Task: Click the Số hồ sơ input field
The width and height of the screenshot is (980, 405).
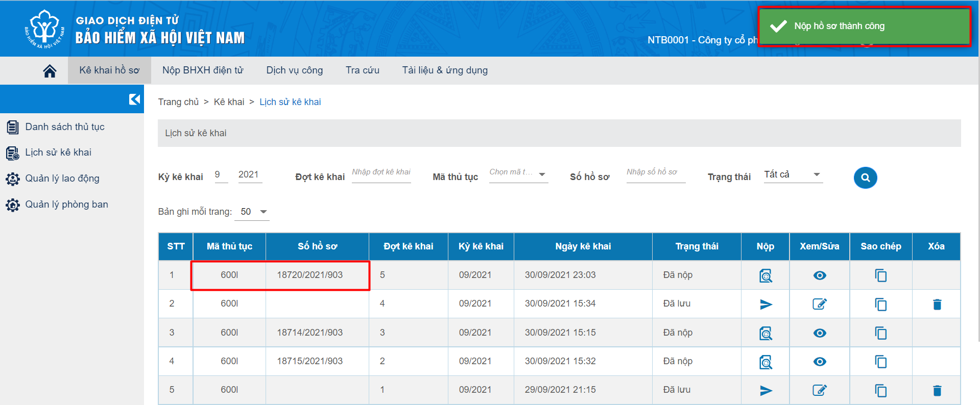Action: [655, 173]
